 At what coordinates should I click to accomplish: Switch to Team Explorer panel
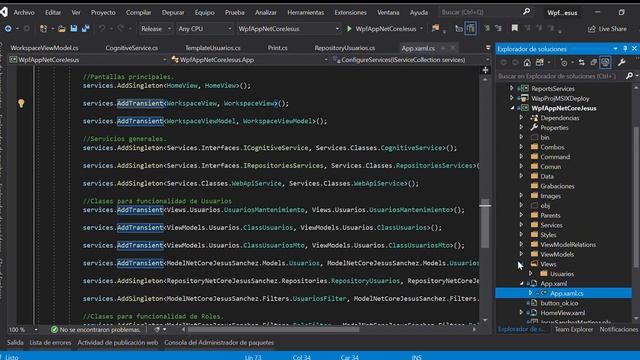[x=573, y=329]
